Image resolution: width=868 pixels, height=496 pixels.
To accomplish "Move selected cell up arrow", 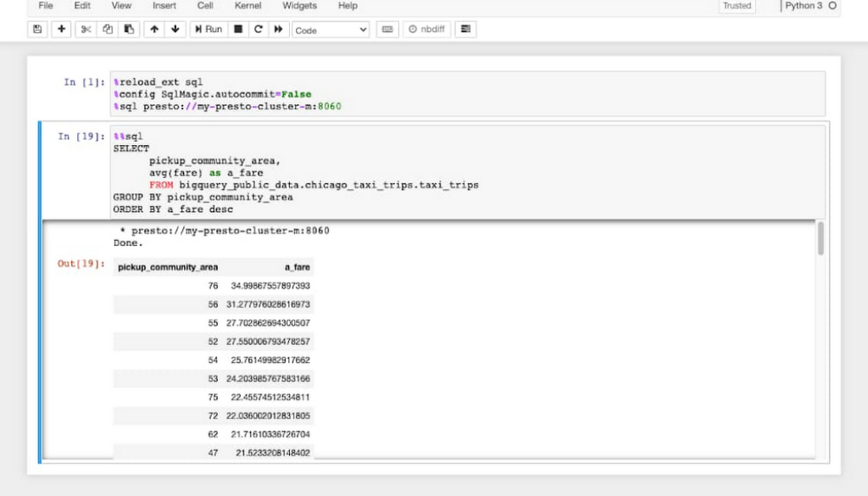I will click(x=154, y=30).
